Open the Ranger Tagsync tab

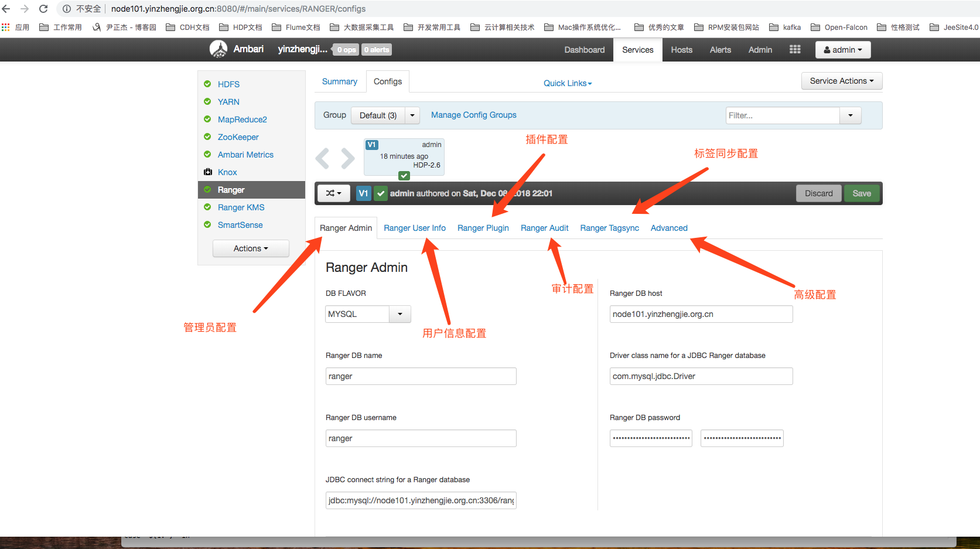point(610,228)
